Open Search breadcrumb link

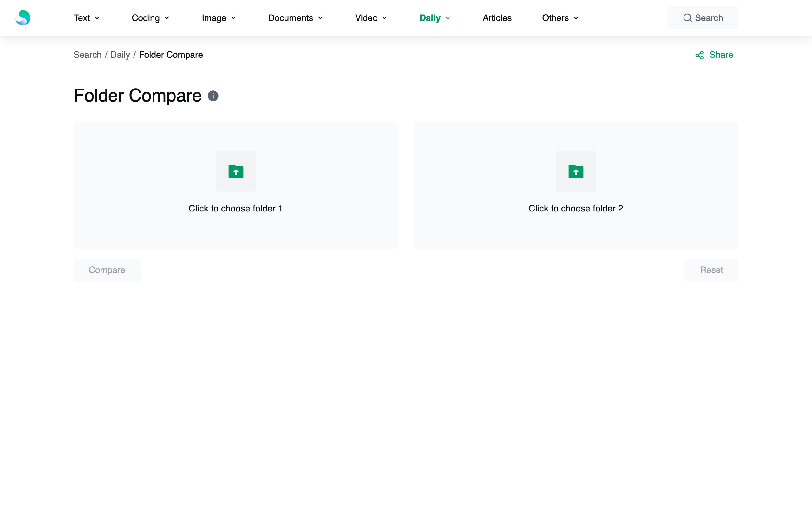88,55
